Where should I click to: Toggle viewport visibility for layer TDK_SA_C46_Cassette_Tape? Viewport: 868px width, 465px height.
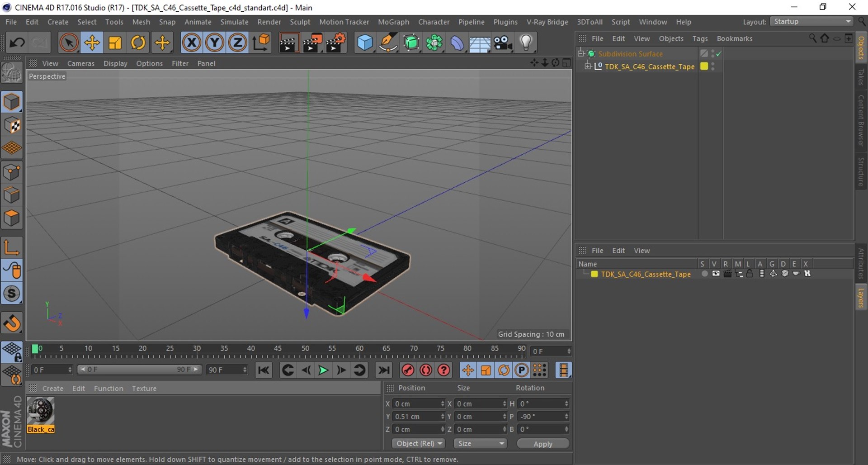pos(716,274)
